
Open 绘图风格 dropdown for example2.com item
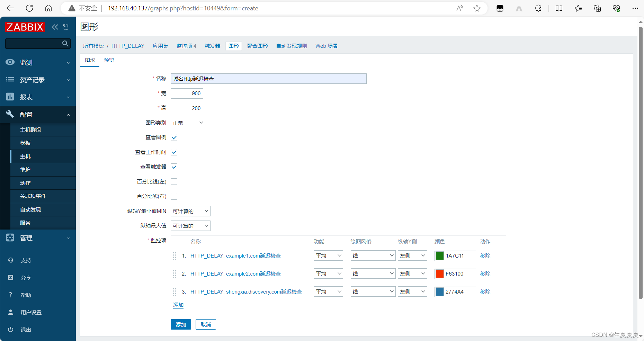(373, 273)
